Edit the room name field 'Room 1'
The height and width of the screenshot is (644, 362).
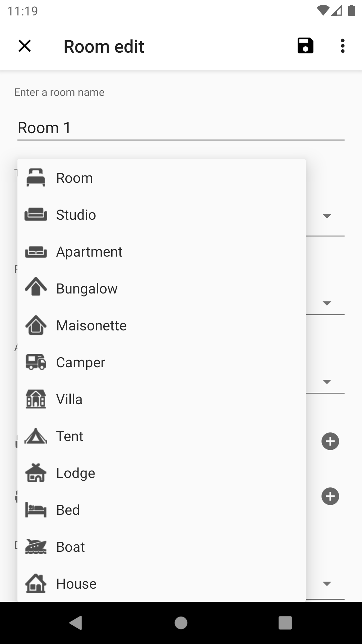(181, 128)
